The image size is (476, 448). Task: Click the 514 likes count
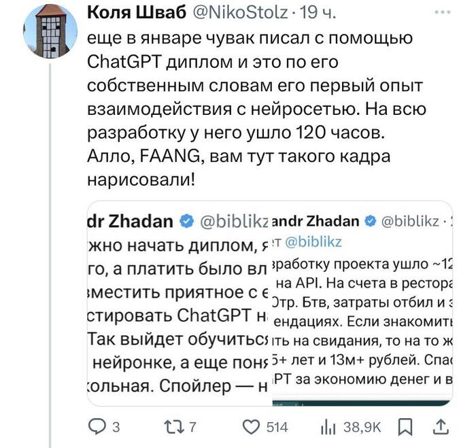pos(277,428)
